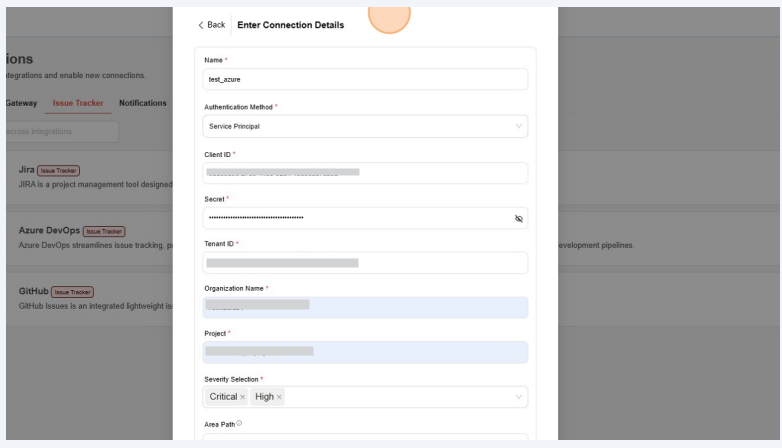Select the Jira integration card
The height and width of the screenshot is (448, 782).
[x=90, y=177]
